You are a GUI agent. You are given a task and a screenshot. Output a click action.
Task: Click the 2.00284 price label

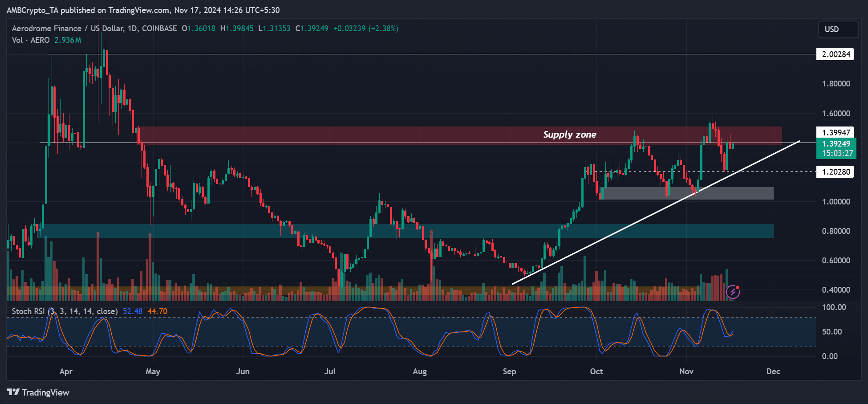[x=835, y=54]
